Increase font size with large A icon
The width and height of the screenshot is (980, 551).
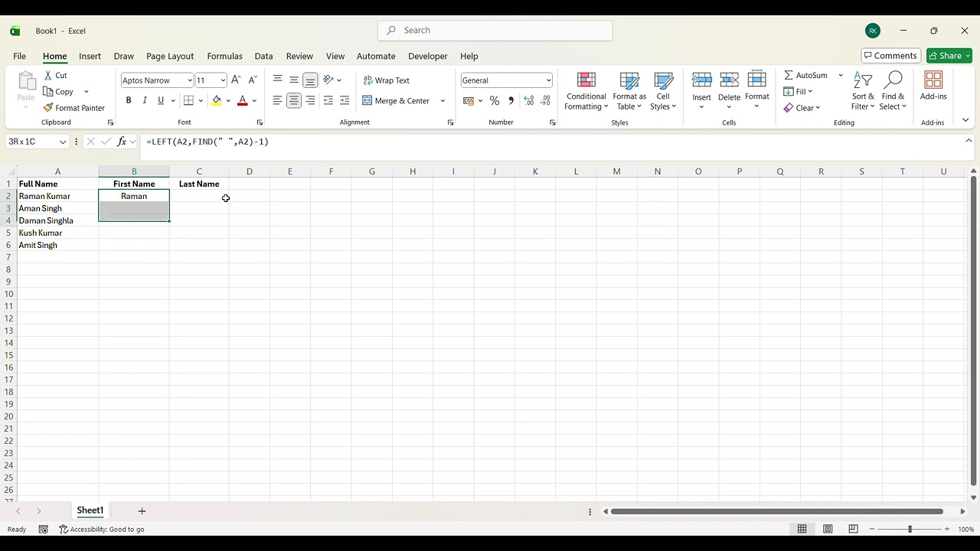236,80
